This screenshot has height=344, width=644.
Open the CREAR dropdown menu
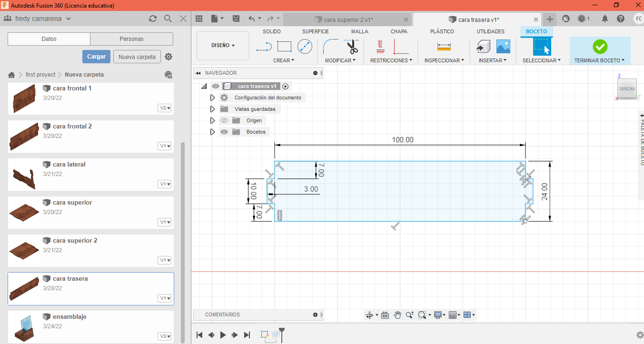click(284, 60)
